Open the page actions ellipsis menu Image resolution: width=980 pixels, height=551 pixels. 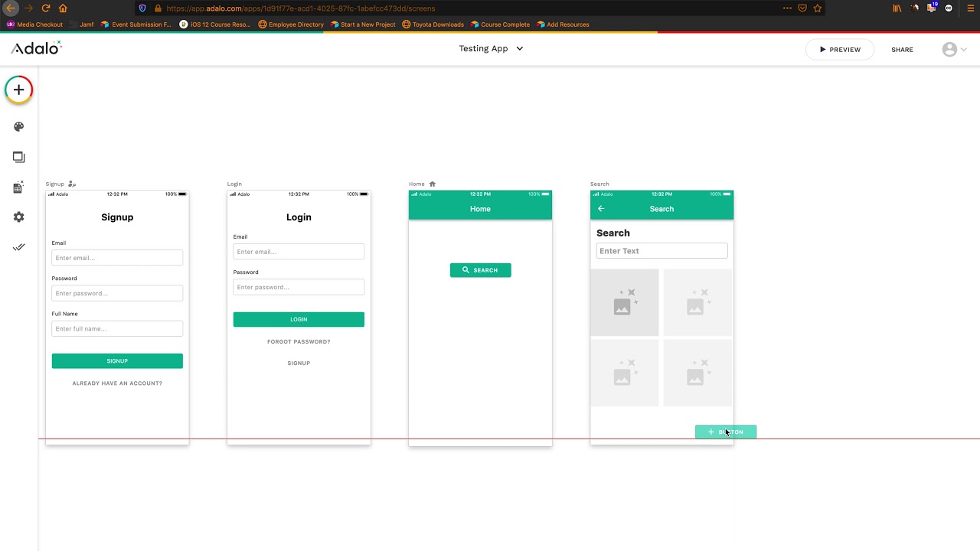787,8
